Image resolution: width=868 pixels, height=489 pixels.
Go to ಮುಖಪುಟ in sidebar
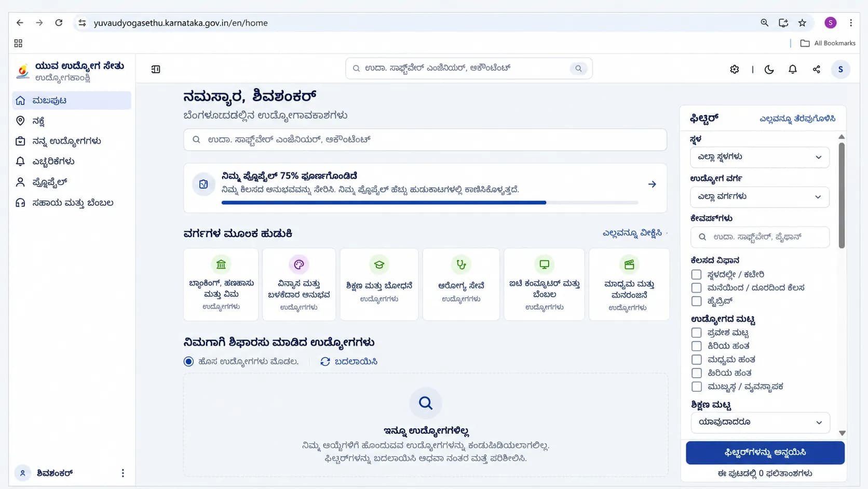point(72,100)
